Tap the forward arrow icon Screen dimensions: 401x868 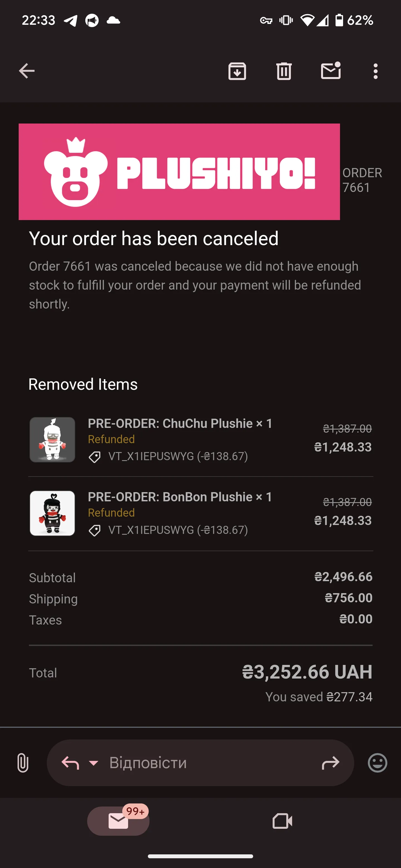[x=331, y=763]
